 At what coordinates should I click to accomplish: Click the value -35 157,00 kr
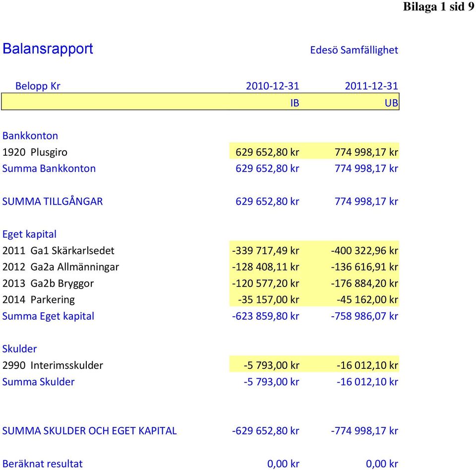[x=268, y=300]
